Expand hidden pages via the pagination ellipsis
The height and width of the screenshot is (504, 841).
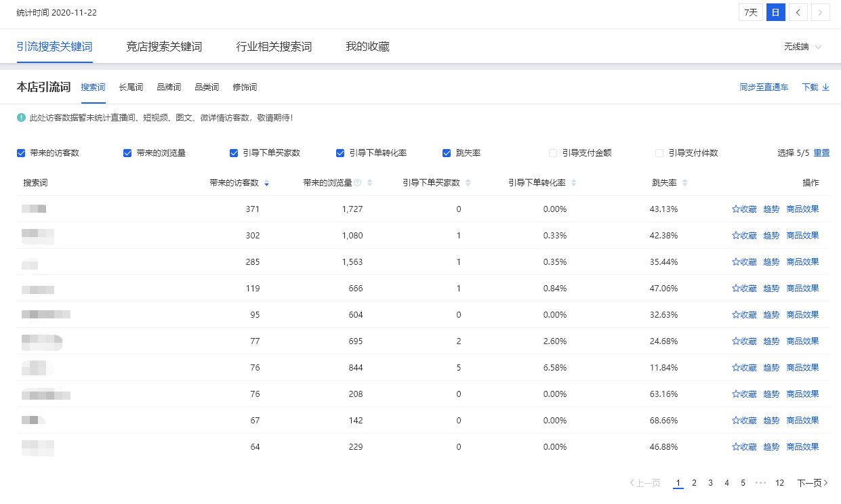[761, 482]
